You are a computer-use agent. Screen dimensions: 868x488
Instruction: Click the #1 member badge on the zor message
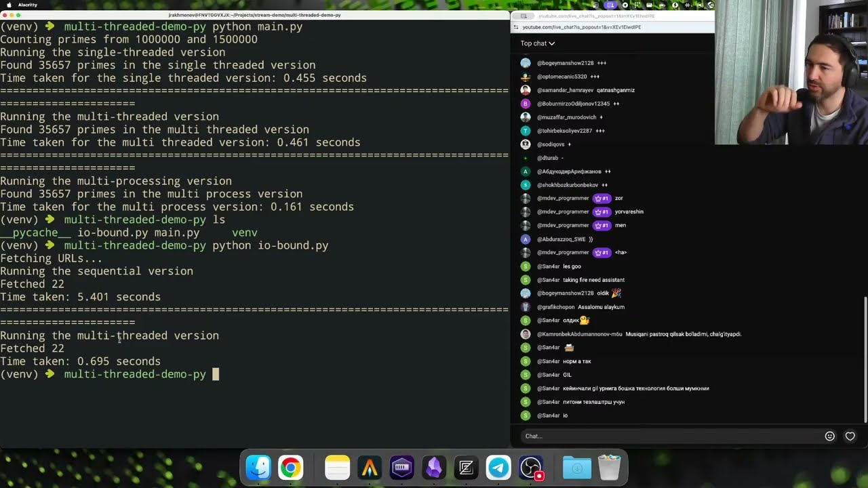[x=601, y=199]
